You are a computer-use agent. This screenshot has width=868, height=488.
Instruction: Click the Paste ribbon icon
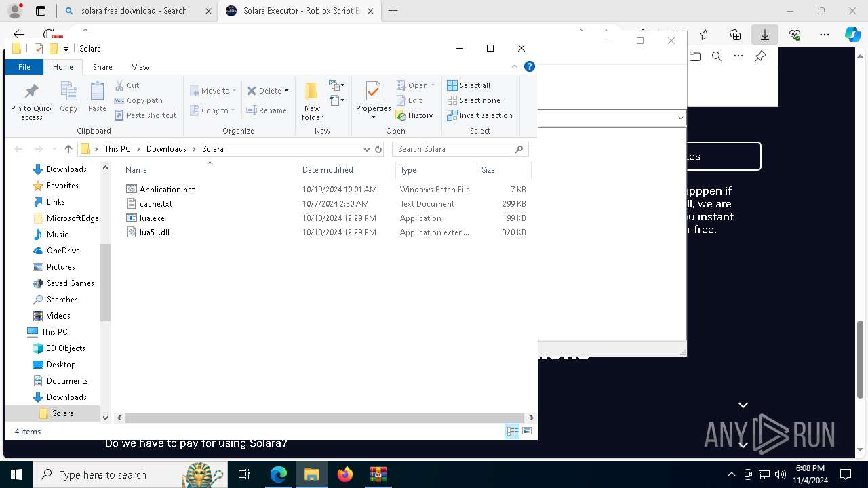point(97,97)
